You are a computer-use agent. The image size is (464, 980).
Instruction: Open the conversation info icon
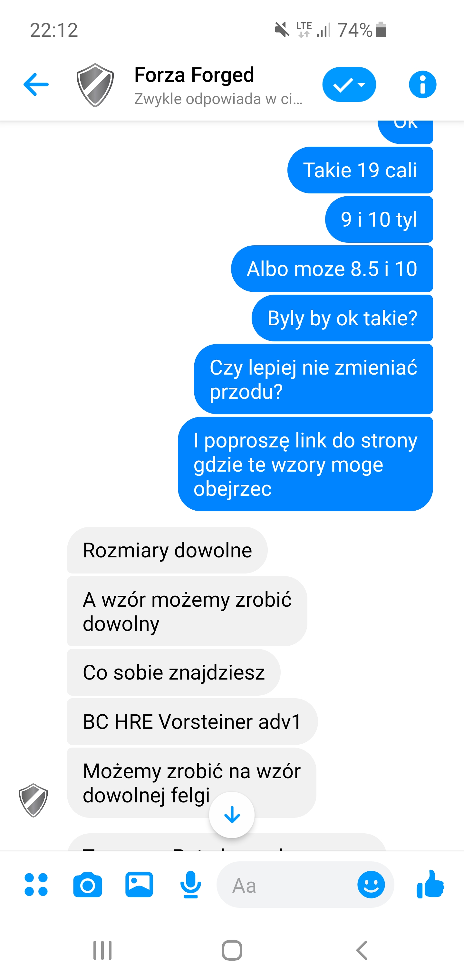pos(422,84)
